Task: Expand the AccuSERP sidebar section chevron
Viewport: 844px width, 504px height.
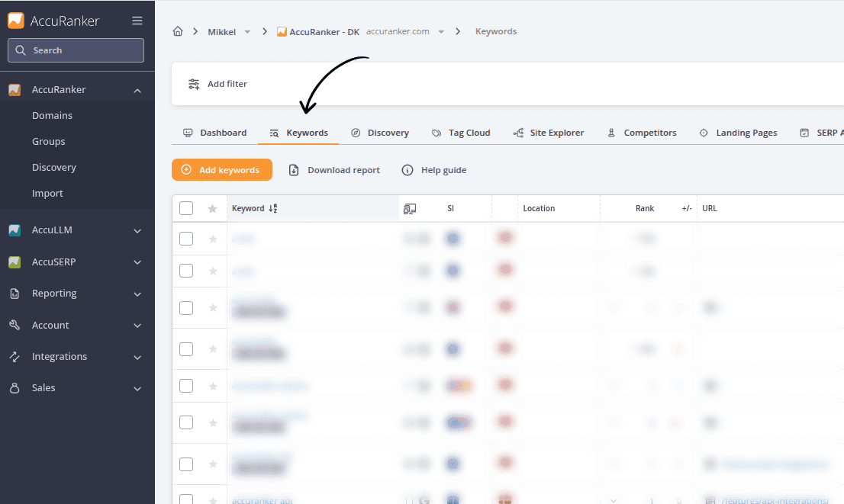Action: pyautogui.click(x=137, y=262)
